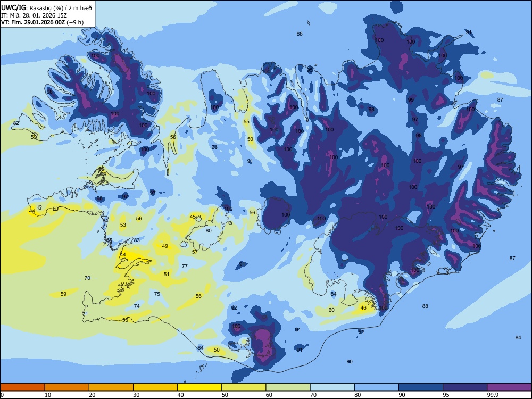Click the humidity value '83' on the map
The image size is (532, 399).
[x=137, y=240]
